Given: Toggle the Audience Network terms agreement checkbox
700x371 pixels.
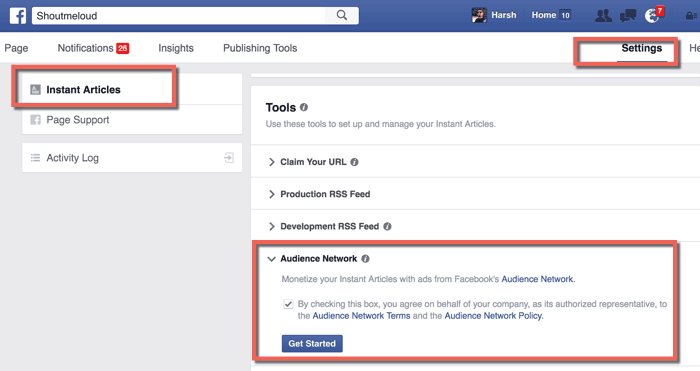Looking at the screenshot, I should 288,304.
